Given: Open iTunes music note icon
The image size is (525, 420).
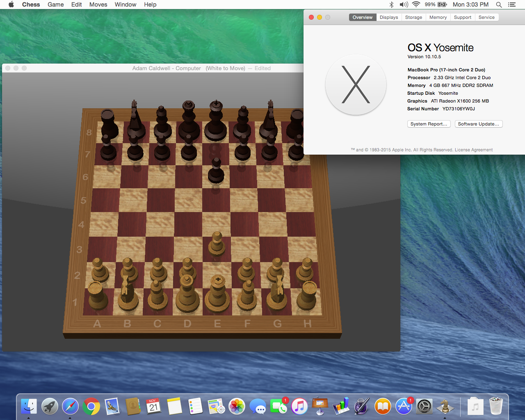Looking at the screenshot, I should [299, 406].
